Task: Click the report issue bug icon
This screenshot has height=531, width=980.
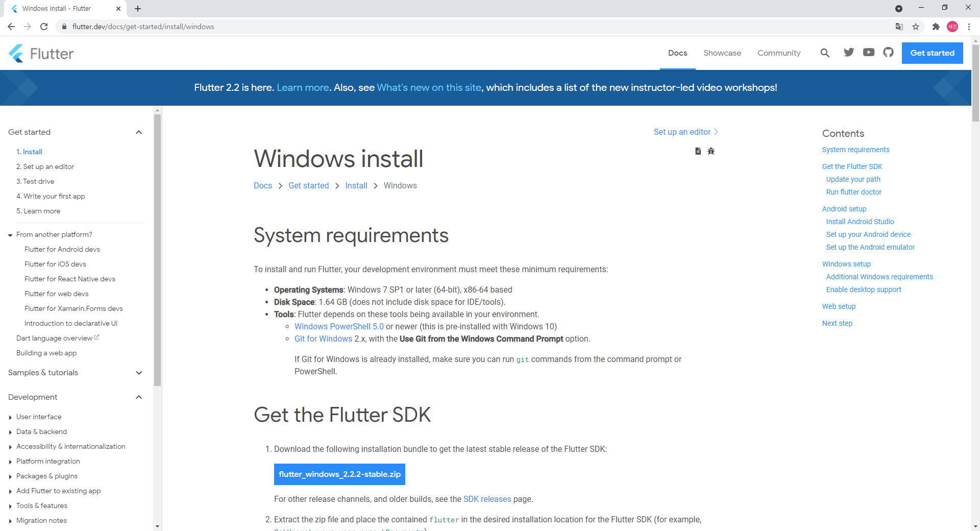Action: pyautogui.click(x=711, y=151)
